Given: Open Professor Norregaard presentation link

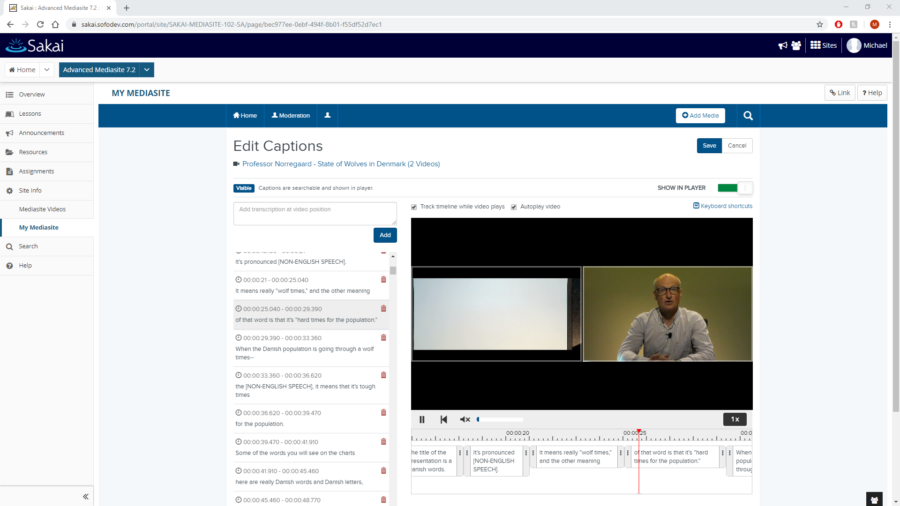Looking at the screenshot, I should pyautogui.click(x=341, y=164).
